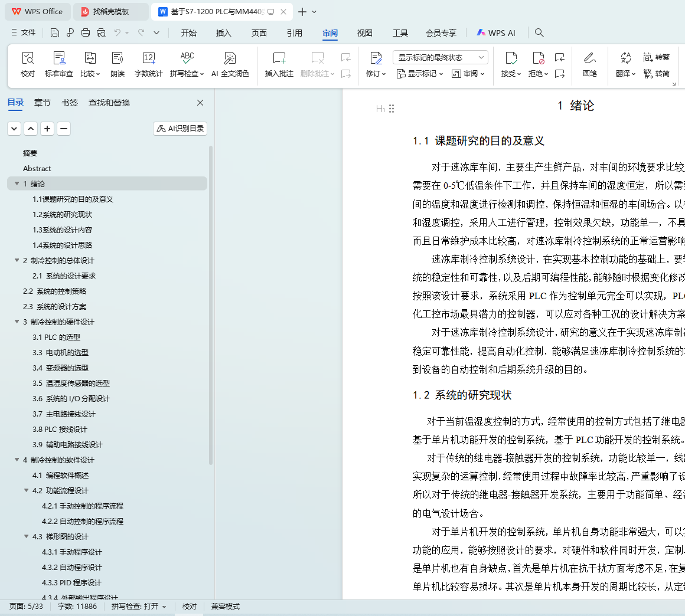This screenshot has height=616, width=685.
Task: Close the navigation pane
Action: [x=200, y=103]
